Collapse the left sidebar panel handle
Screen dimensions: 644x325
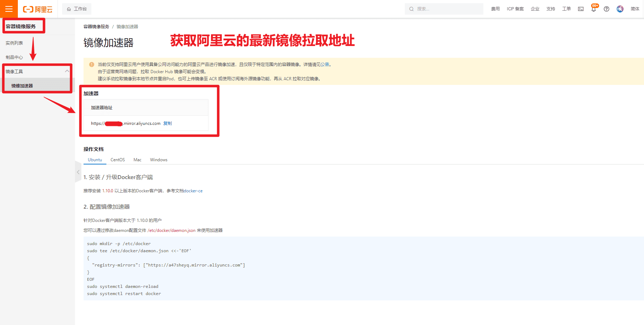78,172
